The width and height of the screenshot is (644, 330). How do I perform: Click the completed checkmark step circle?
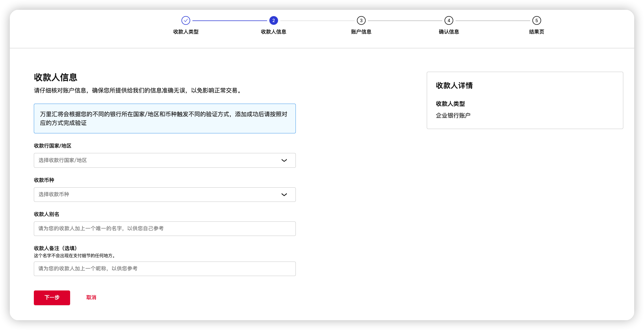[x=186, y=20]
